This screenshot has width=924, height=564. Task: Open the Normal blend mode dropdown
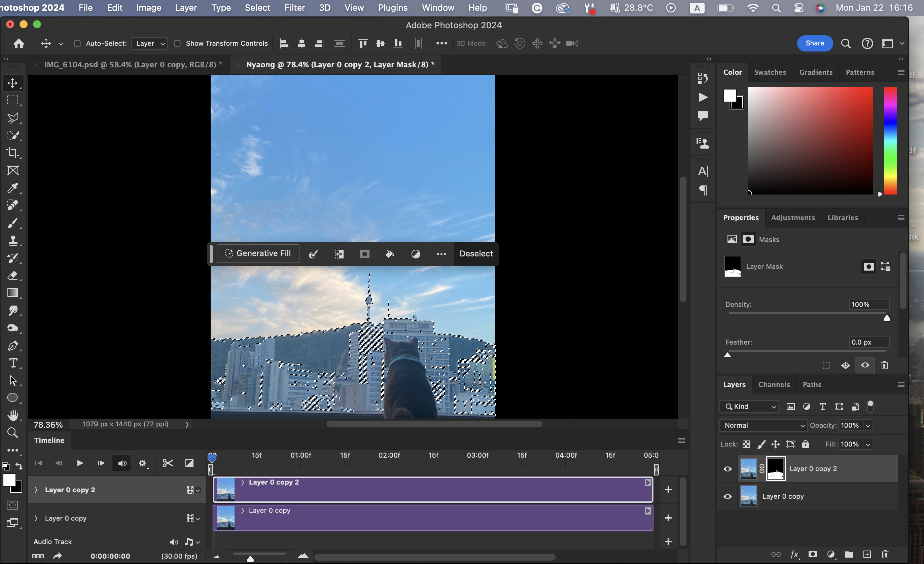coord(763,425)
